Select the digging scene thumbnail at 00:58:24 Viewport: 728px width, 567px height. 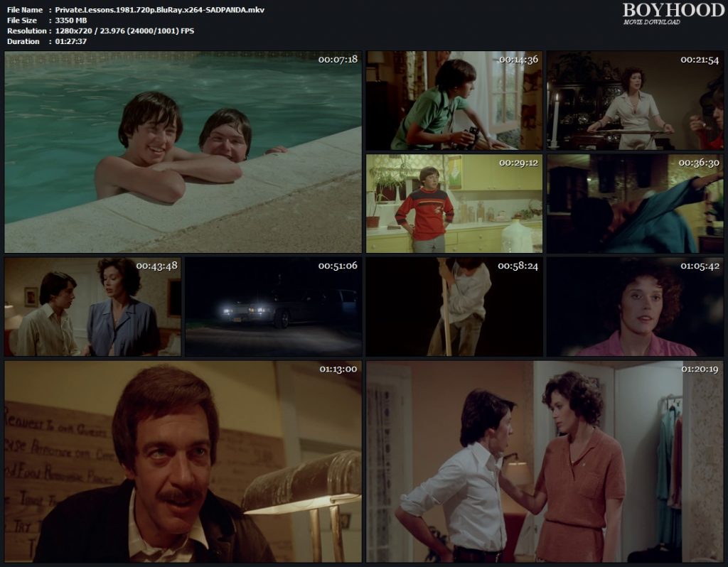coord(455,306)
